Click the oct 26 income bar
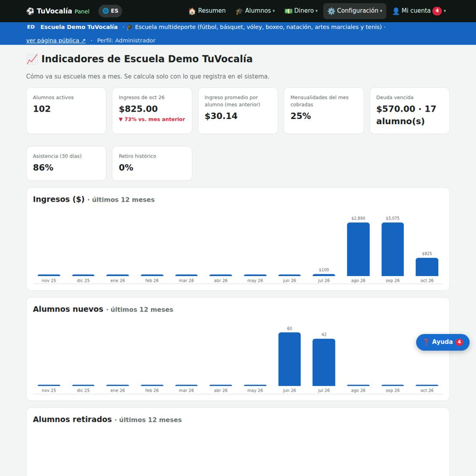Screen dimensions: 476x476 point(427,267)
